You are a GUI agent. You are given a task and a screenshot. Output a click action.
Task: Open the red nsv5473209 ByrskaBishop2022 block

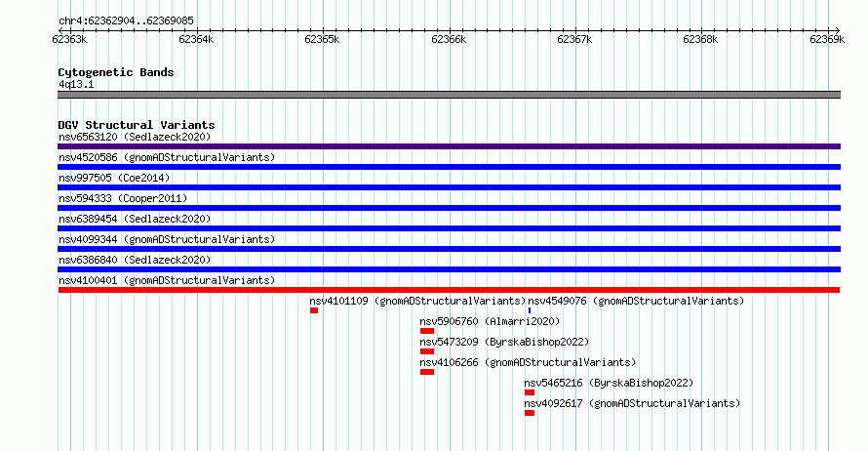[x=427, y=351]
